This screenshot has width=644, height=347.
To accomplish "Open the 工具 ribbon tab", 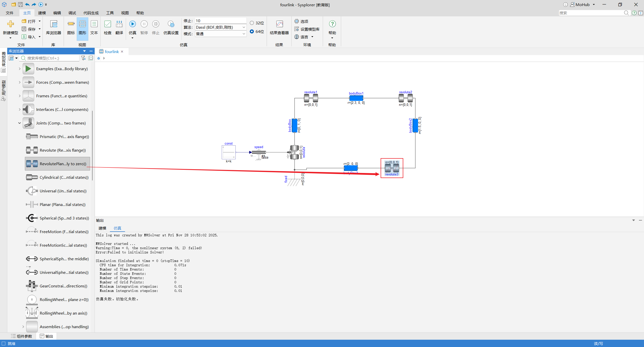I will tap(110, 13).
